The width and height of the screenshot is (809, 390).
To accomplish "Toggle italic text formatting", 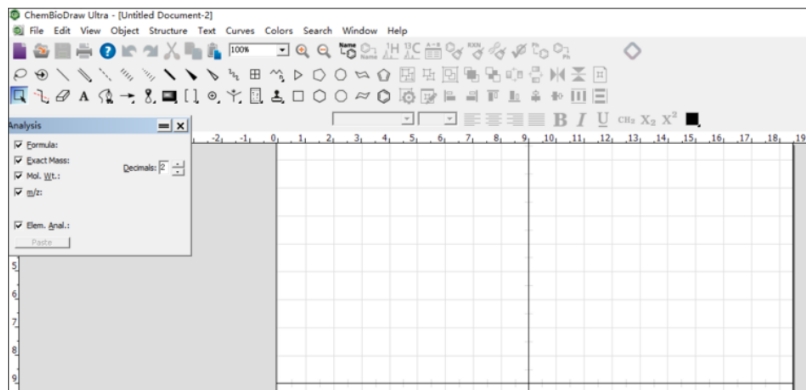I will point(581,120).
